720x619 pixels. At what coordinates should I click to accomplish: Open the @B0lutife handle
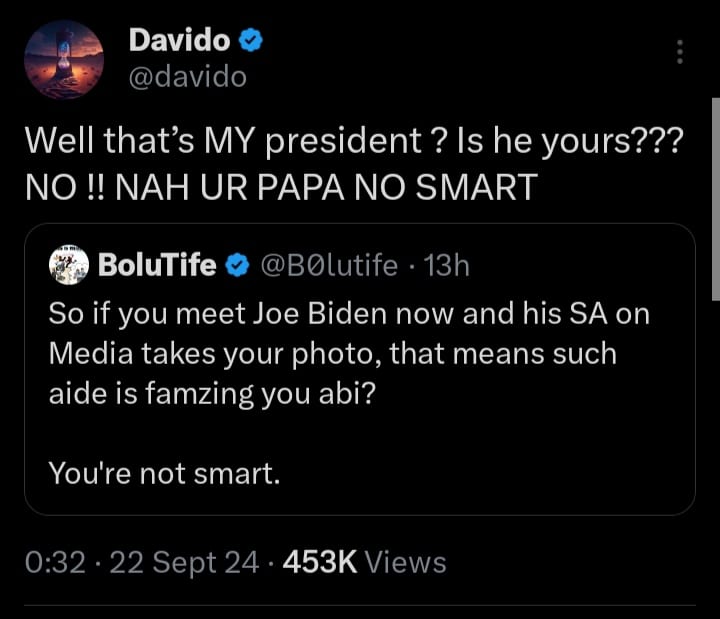tap(329, 266)
